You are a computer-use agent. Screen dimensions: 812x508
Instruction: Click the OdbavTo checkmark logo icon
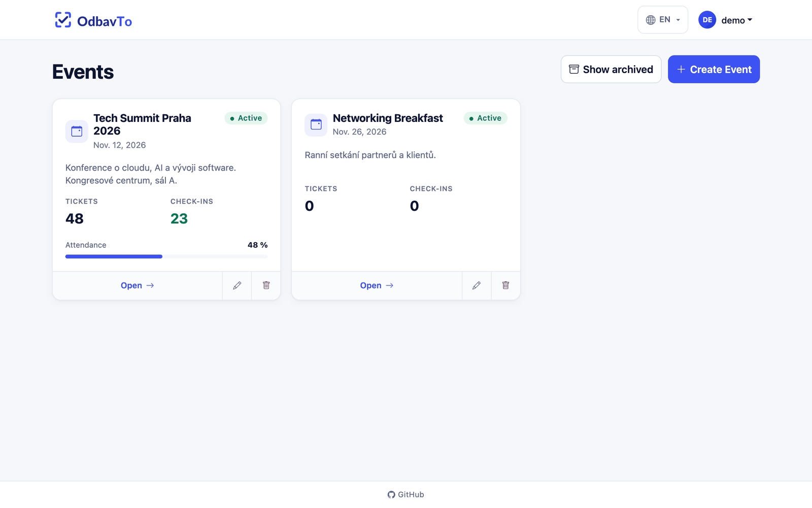pyautogui.click(x=63, y=20)
